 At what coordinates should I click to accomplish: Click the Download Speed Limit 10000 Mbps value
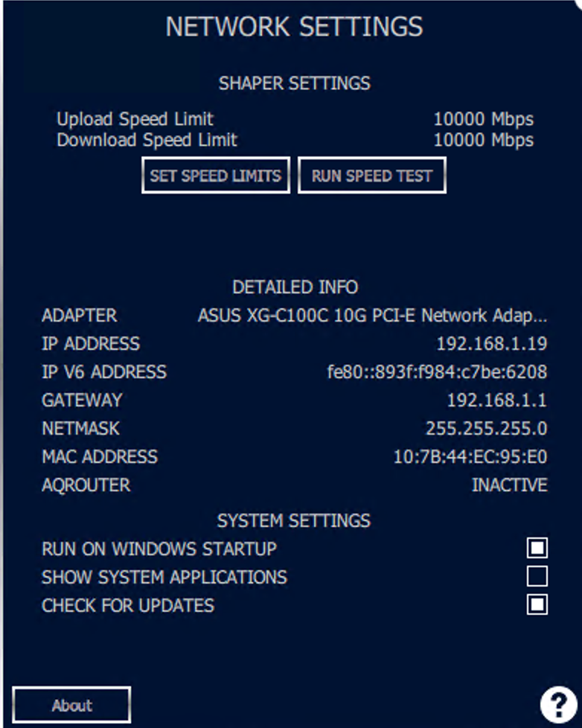(x=483, y=140)
